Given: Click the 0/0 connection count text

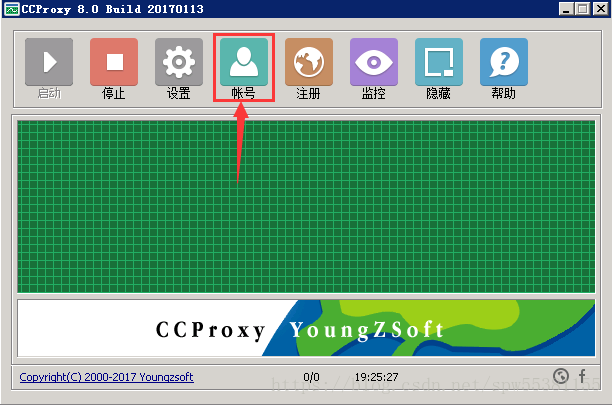Looking at the screenshot, I should pos(311,377).
